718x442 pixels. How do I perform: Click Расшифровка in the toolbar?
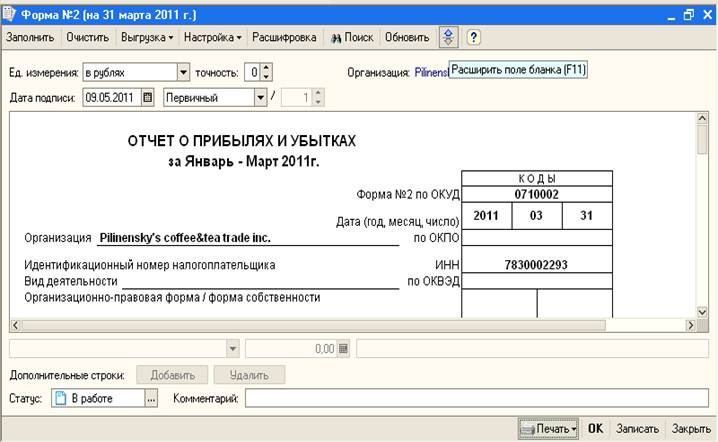pyautogui.click(x=284, y=38)
